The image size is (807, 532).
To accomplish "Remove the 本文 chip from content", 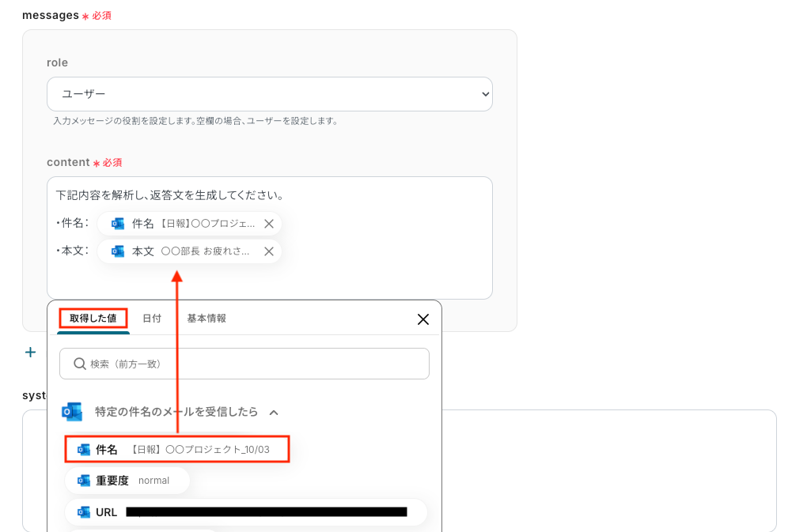I will [269, 251].
